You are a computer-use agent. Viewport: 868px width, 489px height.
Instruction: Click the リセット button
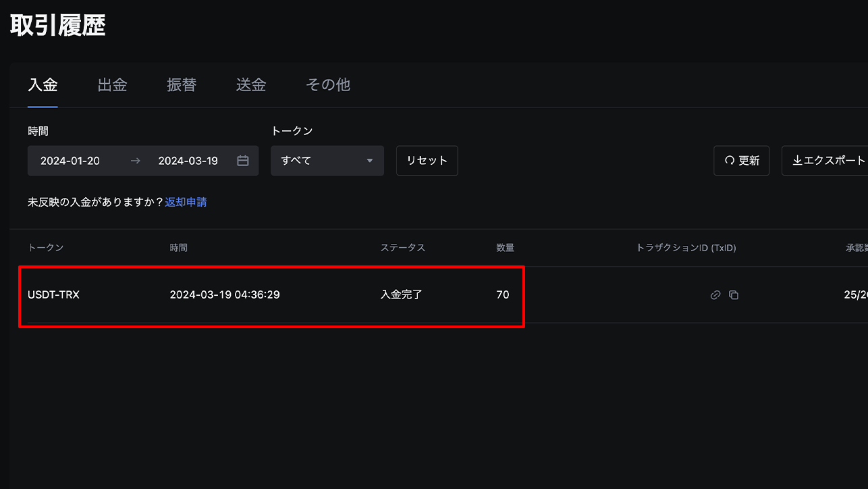click(427, 161)
